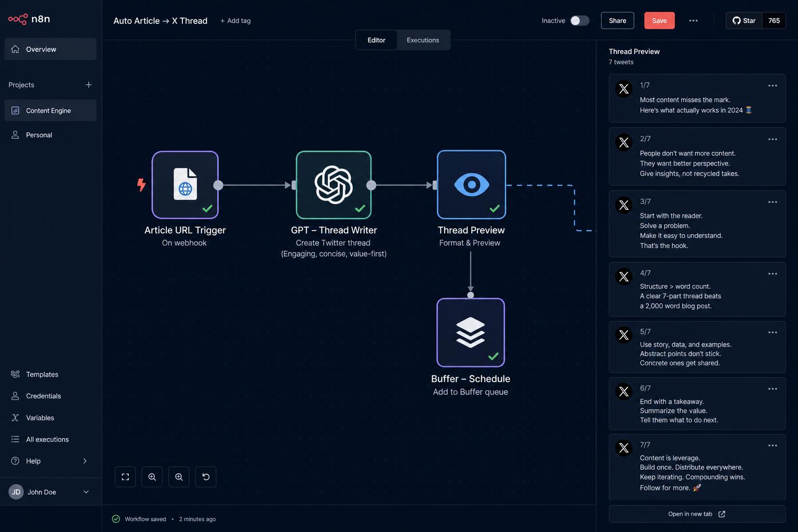Image resolution: width=798 pixels, height=532 pixels.
Task: Click Open in new tab link
Action: pos(697,514)
